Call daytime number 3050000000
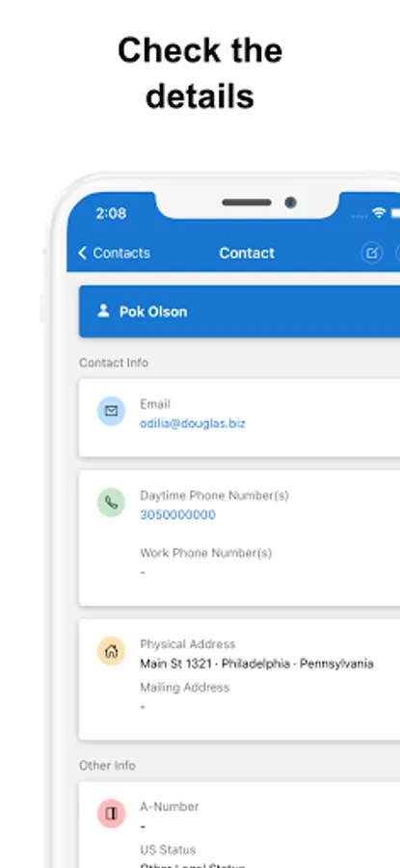Viewport: 400px width, 868px height. pos(177,515)
